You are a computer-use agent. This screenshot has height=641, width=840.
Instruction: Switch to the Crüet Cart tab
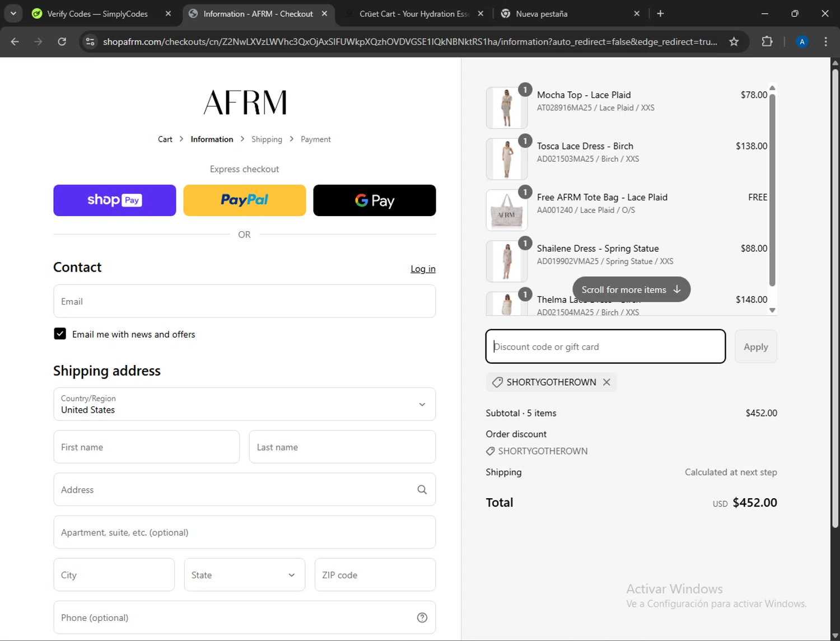pos(414,13)
